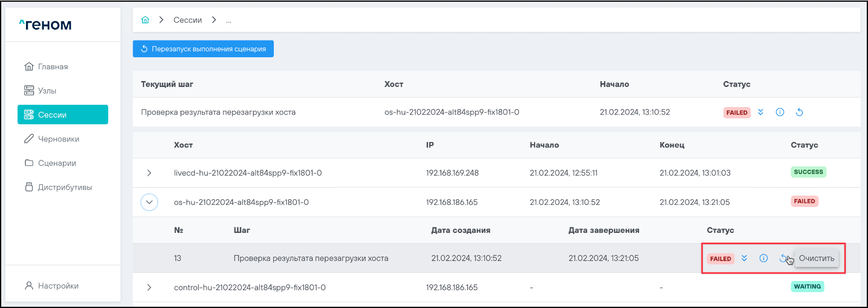Click the FAILED badge in step 13 row

pos(720,259)
